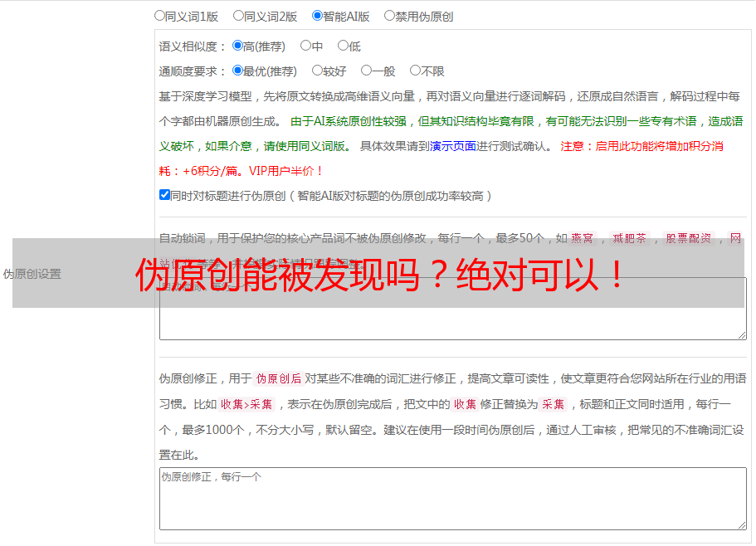Click the 股票配资 example keyword tag
This screenshot has height=546, width=756.
689,238
